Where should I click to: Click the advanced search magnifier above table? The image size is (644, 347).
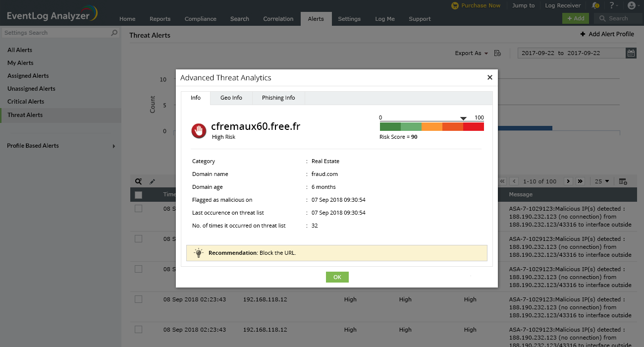coord(139,181)
